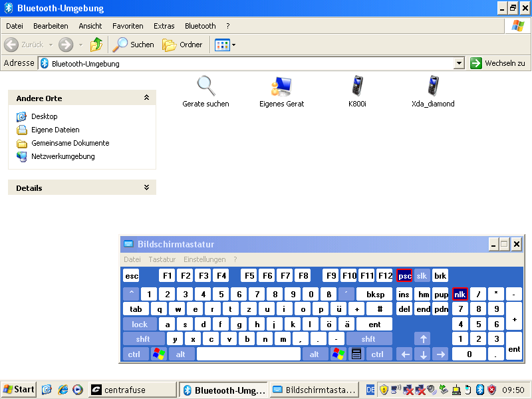Expand the Details panel
This screenshot has width=532, height=399.
click(x=146, y=188)
